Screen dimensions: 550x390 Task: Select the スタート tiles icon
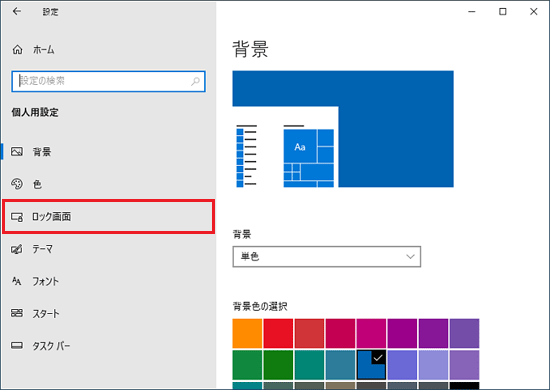pos(17,313)
